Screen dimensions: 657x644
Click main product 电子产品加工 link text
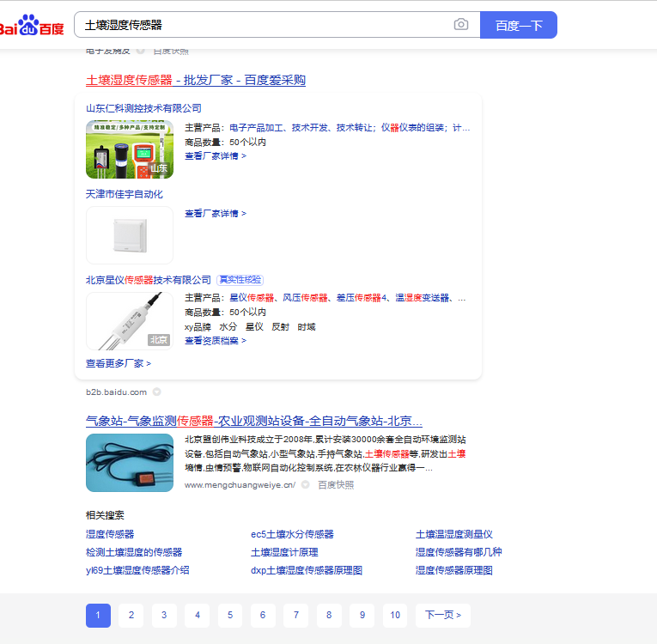(x=257, y=128)
